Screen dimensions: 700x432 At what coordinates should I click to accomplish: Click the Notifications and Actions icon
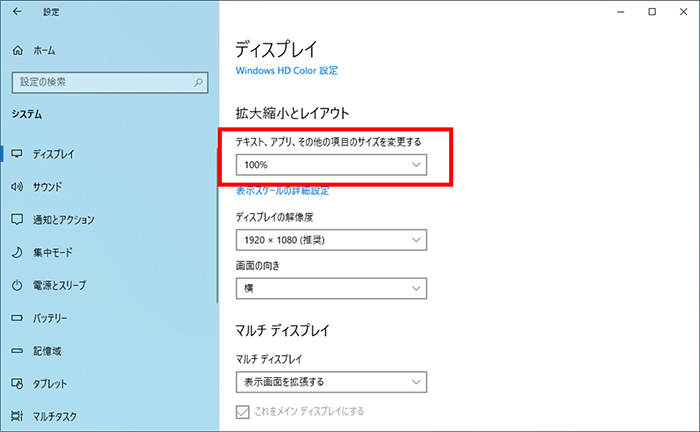pyautogui.click(x=17, y=220)
